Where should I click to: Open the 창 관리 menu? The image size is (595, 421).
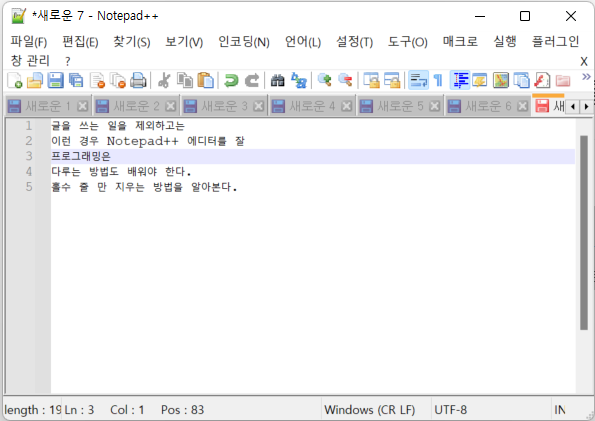tap(30, 61)
